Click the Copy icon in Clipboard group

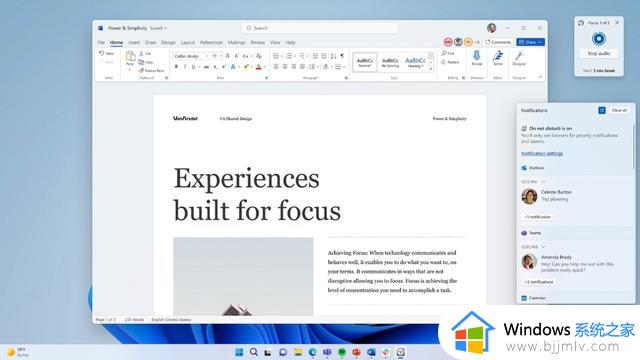(x=141, y=62)
